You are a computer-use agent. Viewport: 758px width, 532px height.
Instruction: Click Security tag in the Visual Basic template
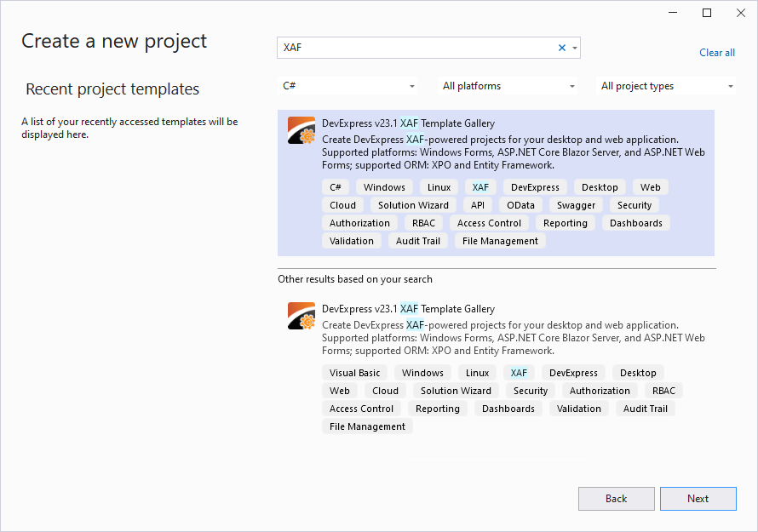tap(531, 391)
